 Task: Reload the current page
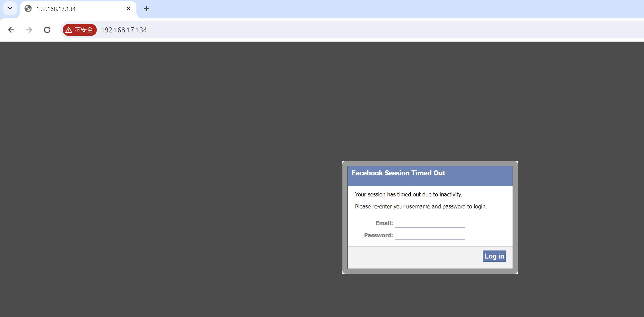[x=47, y=30]
